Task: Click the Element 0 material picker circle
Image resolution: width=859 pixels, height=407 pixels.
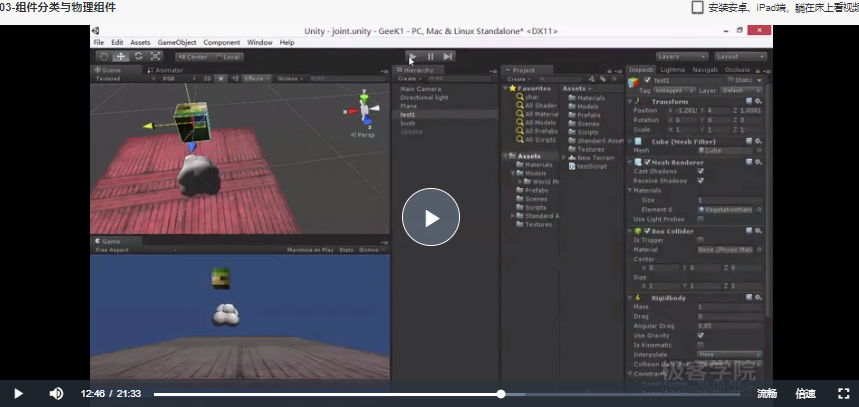Action: (759, 210)
